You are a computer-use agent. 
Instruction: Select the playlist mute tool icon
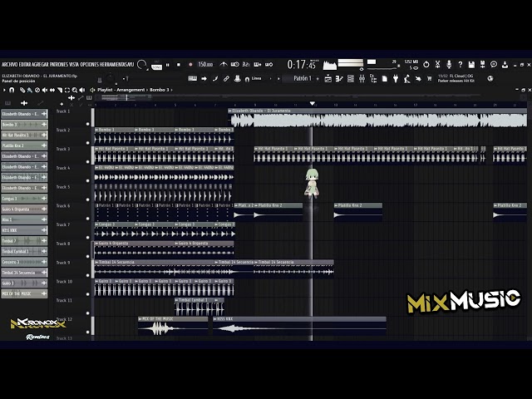45,90
